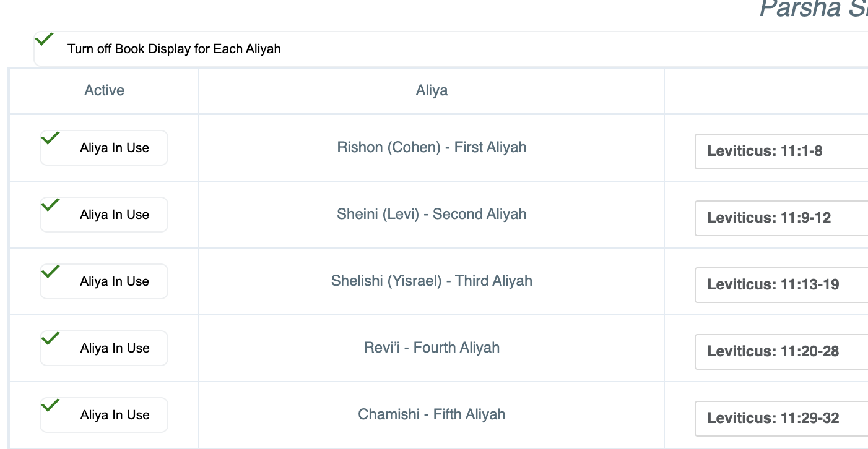Viewport: 868px width, 449px height.
Task: Disable Aliya In Use for Shelishi
Action: pos(50,272)
